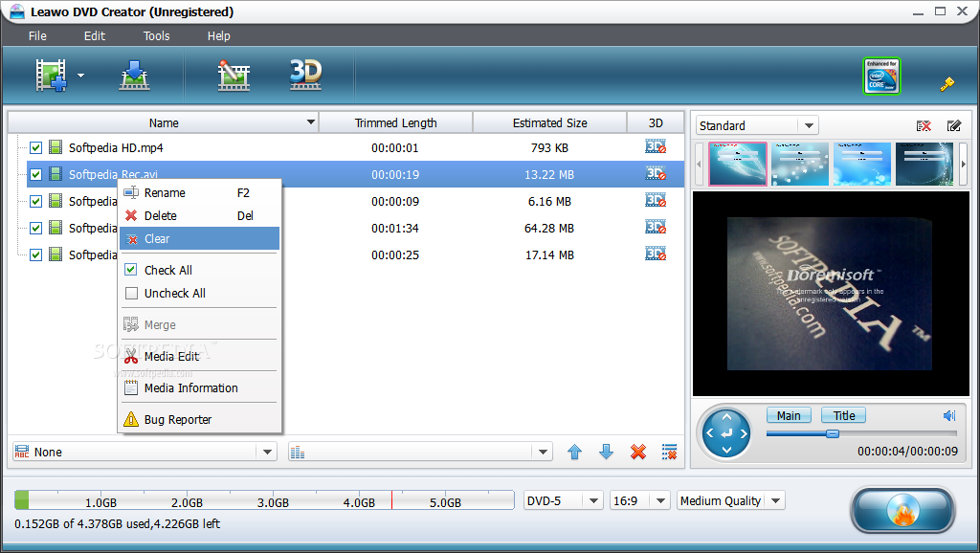Select the dark fourth menu template thumbnail
This screenshot has width=980, height=553.
pyautogui.click(x=924, y=164)
